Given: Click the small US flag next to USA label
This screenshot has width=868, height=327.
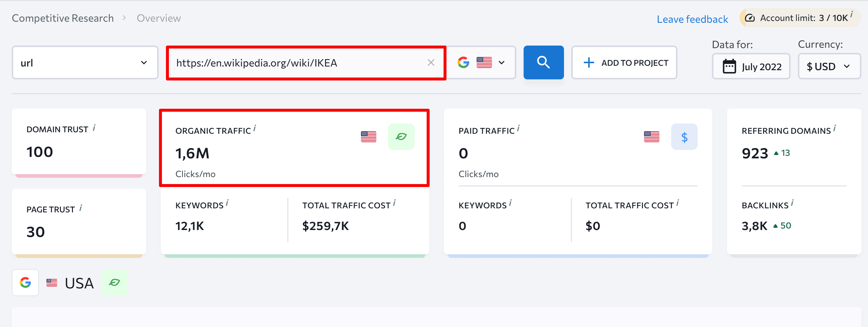Looking at the screenshot, I should [x=52, y=283].
